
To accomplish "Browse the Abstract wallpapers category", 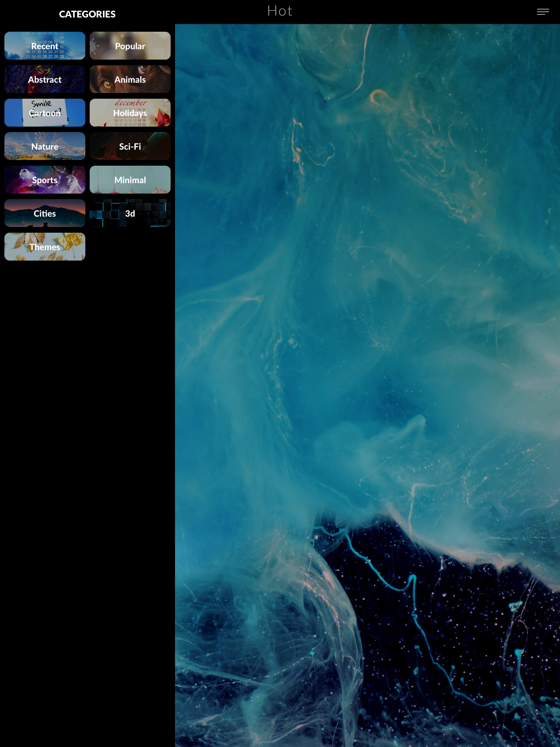I will [45, 79].
